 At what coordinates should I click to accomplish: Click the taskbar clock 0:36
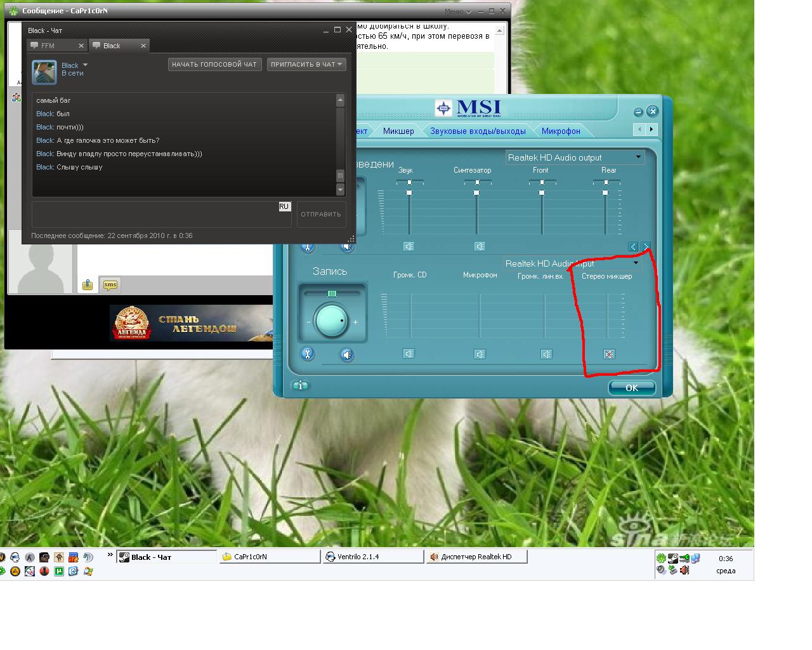pyautogui.click(x=726, y=559)
